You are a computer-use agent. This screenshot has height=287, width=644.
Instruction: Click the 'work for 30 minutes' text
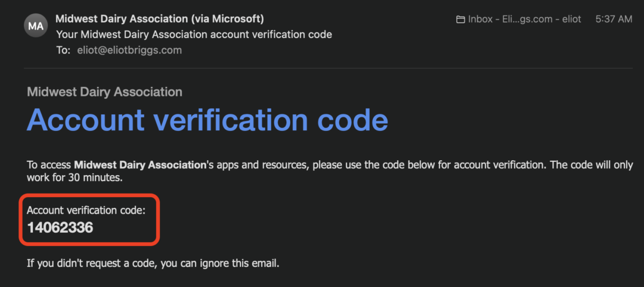(x=75, y=179)
